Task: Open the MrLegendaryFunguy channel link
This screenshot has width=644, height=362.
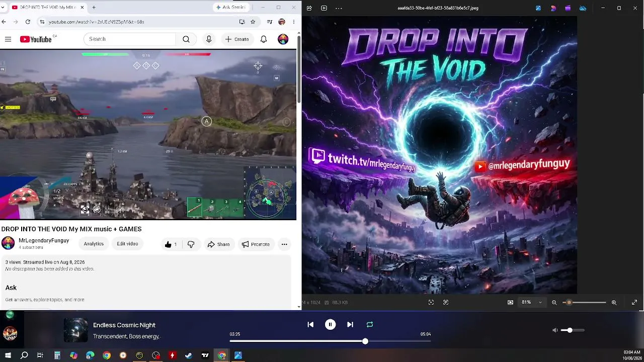Action: 44,241
